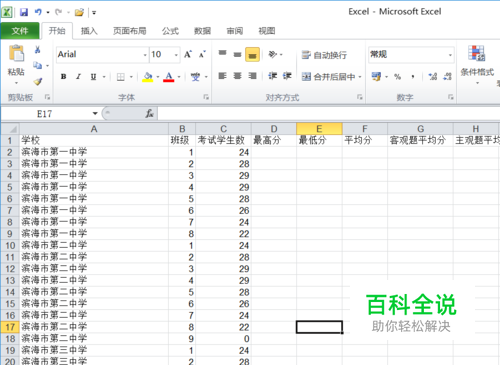The height and width of the screenshot is (365, 500).
Task: Open the 文件 file tab
Action: [20, 31]
